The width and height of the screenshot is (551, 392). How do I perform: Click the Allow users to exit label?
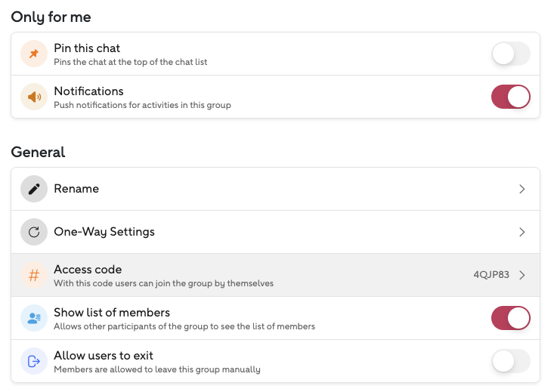tap(104, 355)
